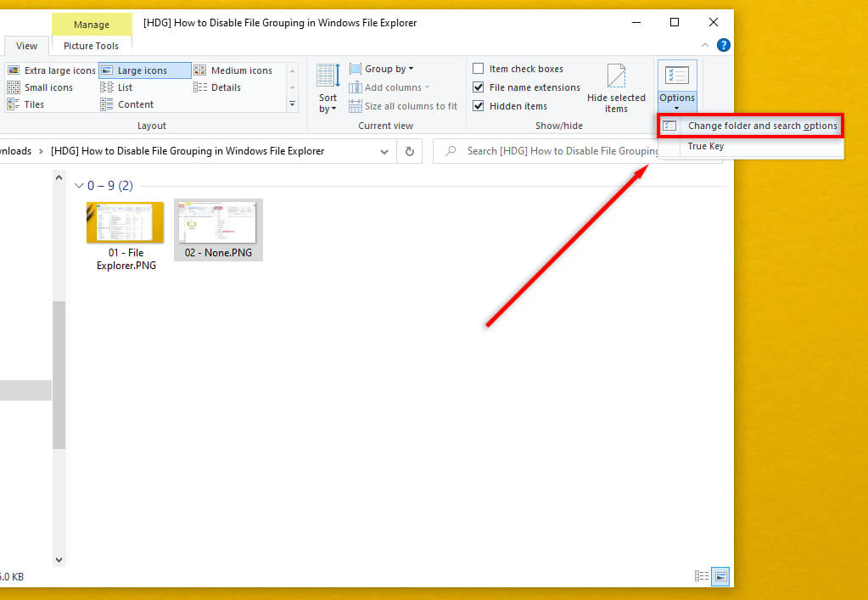The image size is (868, 600).
Task: Select the 01 - File Explorer.PNG thumbnail
Action: click(x=126, y=236)
